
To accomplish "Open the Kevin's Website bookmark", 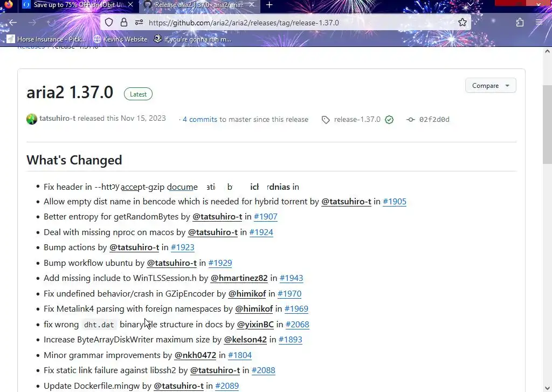I will pos(120,39).
